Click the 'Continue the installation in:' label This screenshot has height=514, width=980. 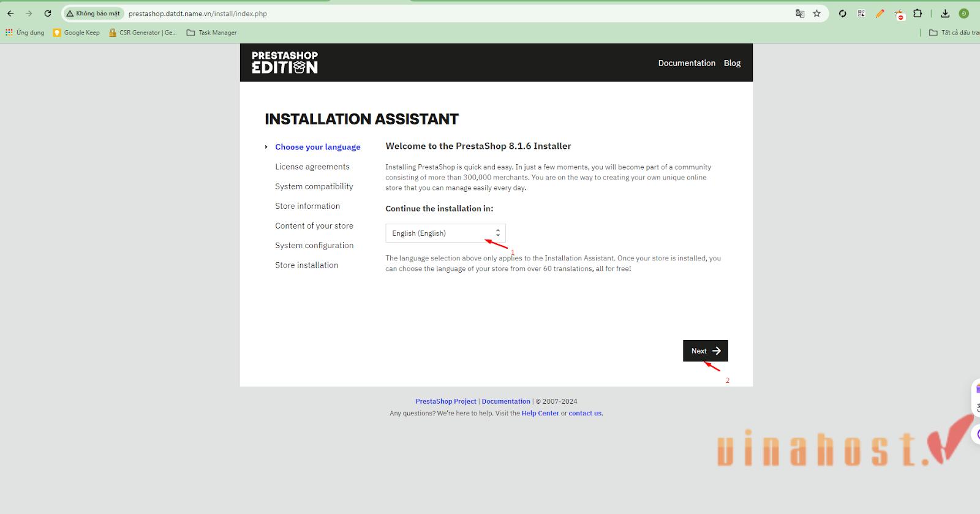(x=439, y=208)
